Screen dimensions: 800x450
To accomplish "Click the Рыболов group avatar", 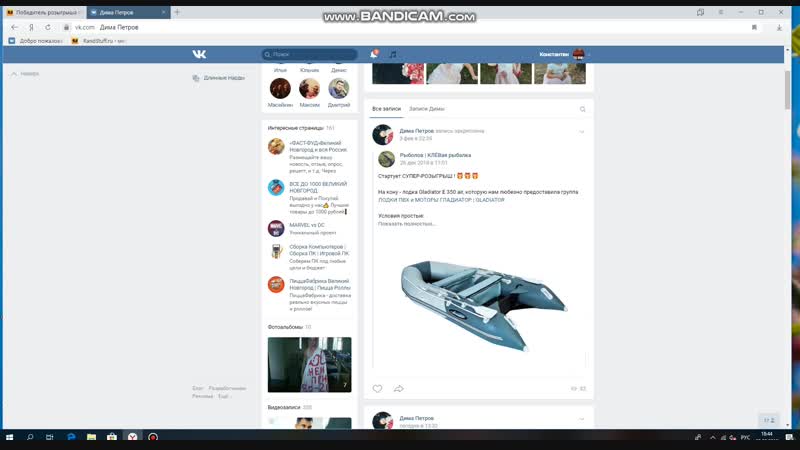I will tap(386, 159).
